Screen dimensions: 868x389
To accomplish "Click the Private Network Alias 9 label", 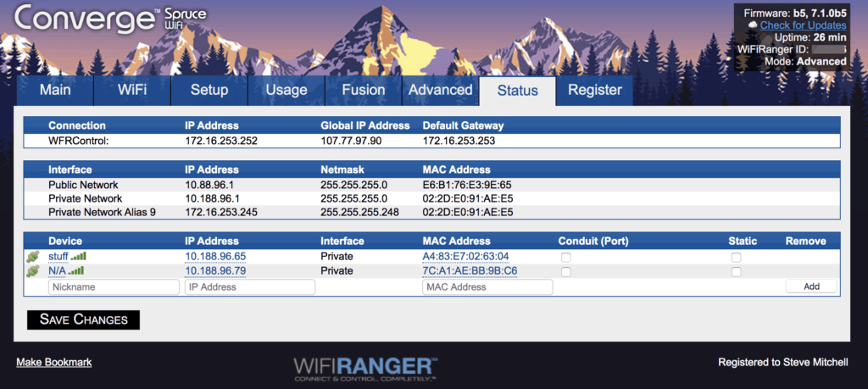I will coord(102,212).
